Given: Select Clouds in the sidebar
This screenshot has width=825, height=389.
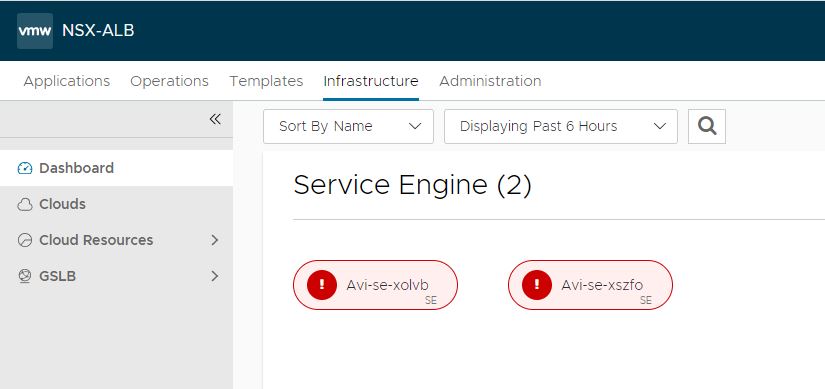Looking at the screenshot, I should [x=116, y=204].
